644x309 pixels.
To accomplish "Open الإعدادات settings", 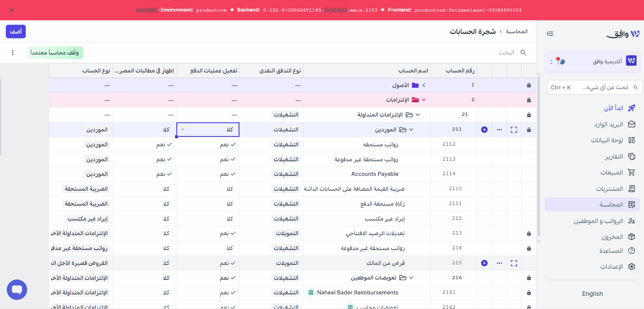I will pos(617,267).
